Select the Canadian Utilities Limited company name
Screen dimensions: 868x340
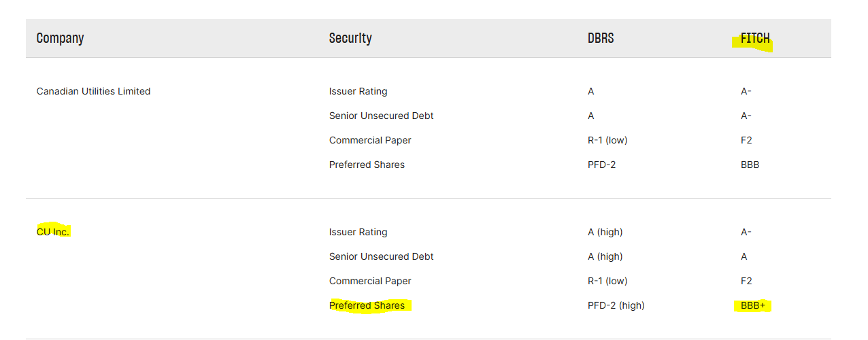(93, 91)
